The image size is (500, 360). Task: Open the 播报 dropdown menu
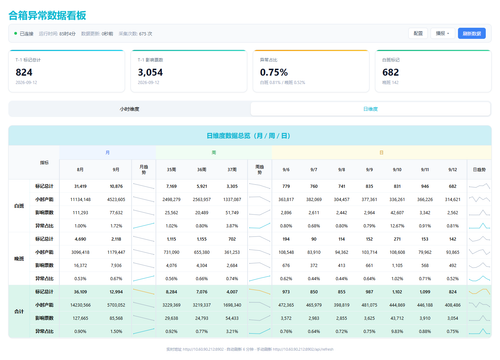point(442,33)
